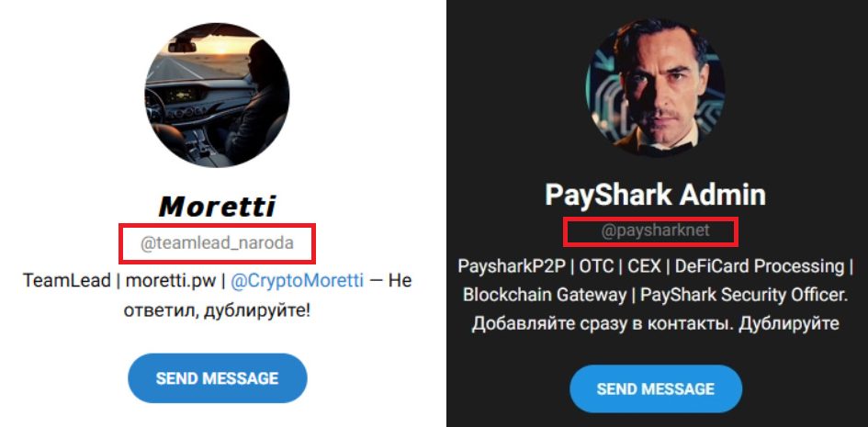Click the word TeamLead in Moretti's bio
Viewport: 868px width, 427px height.
(x=62, y=281)
